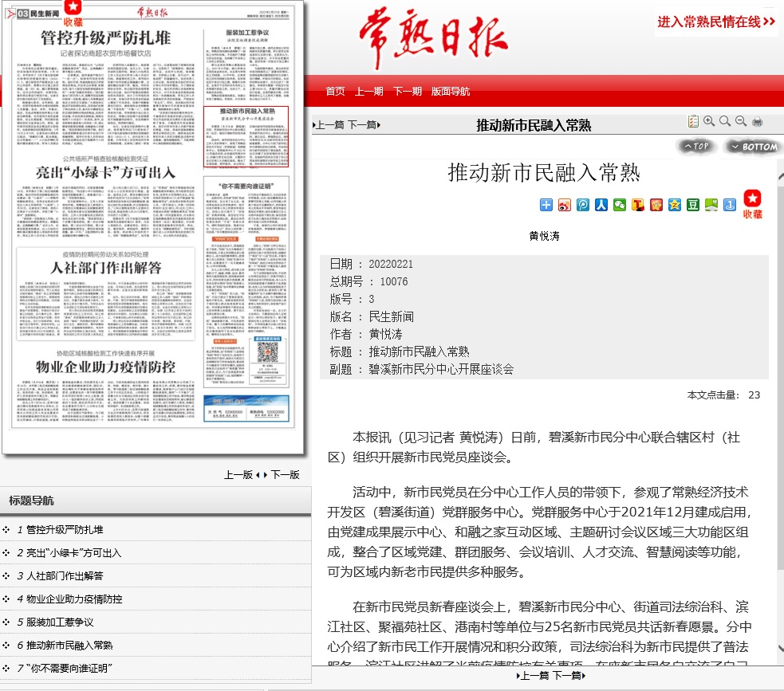The width and height of the screenshot is (784, 691).
Task: Open 版面导航 page navigation
Action: (x=451, y=92)
